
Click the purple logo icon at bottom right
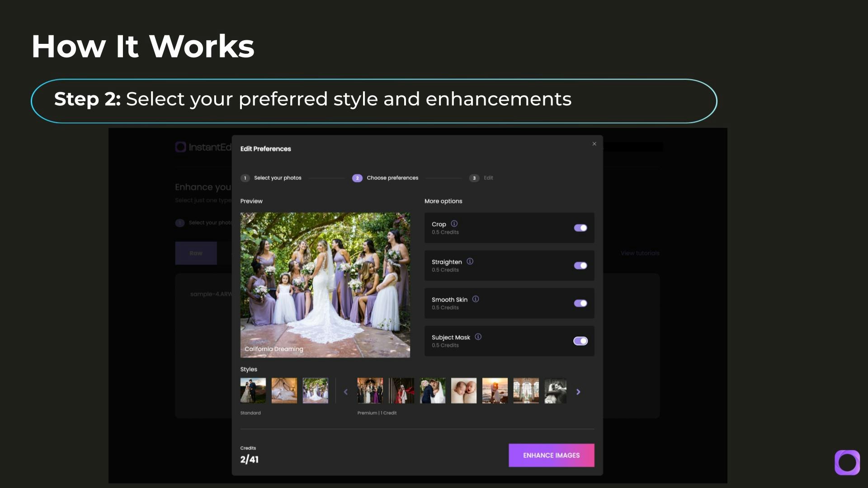coord(847,462)
